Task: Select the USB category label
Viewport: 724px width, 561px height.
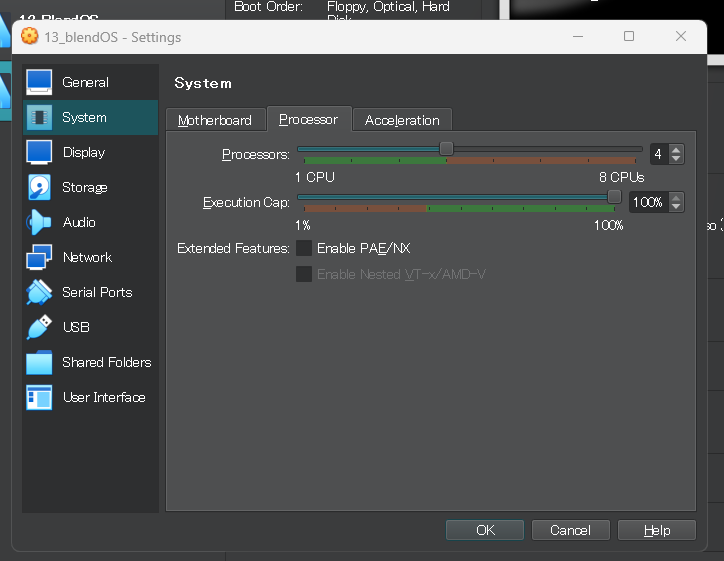Action: tap(76, 327)
